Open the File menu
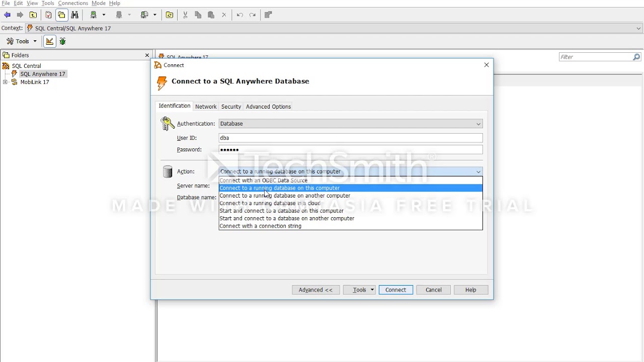 (x=6, y=4)
